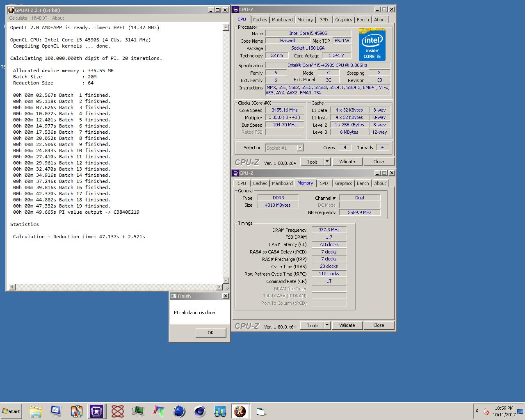Open the Cinebench dark sphere taskbar icon
The image size is (525, 420).
click(x=200, y=411)
